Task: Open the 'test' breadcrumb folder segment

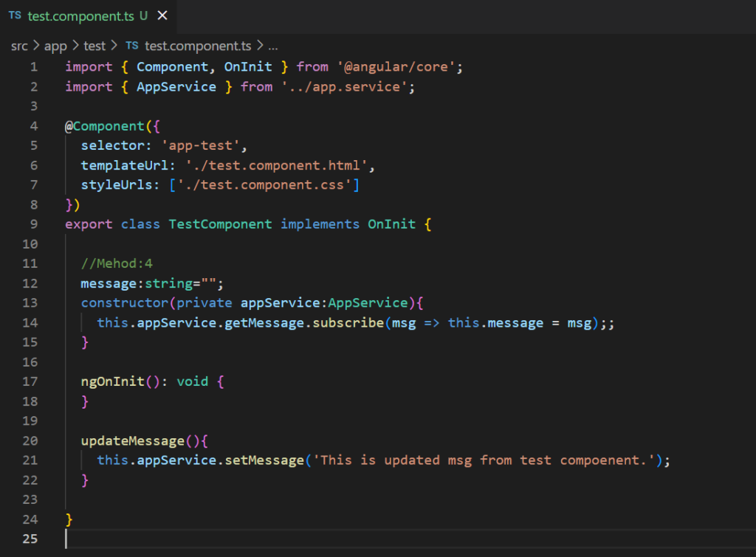Action: tap(94, 46)
